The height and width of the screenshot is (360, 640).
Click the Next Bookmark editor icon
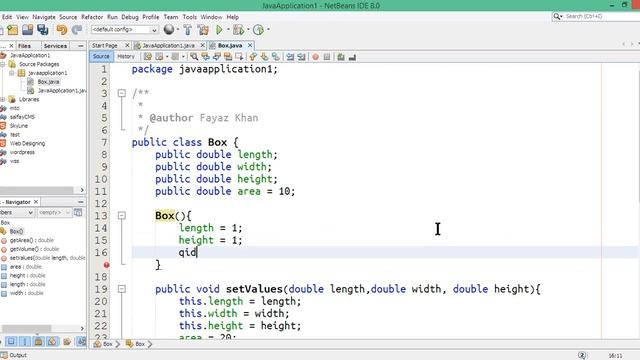264,57
